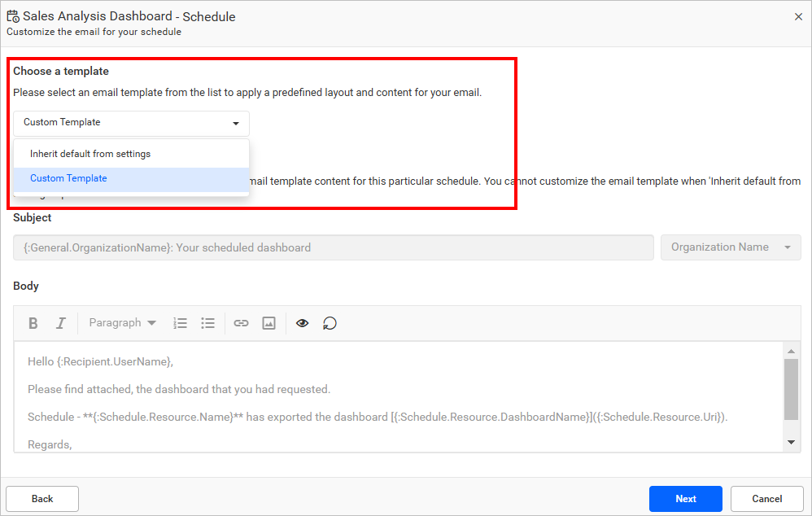Image resolution: width=812 pixels, height=516 pixels.
Task: Click the Next button
Action: click(685, 499)
